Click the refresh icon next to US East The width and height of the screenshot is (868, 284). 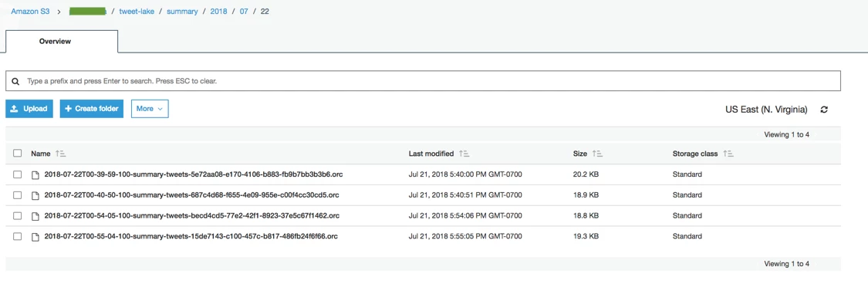click(824, 110)
